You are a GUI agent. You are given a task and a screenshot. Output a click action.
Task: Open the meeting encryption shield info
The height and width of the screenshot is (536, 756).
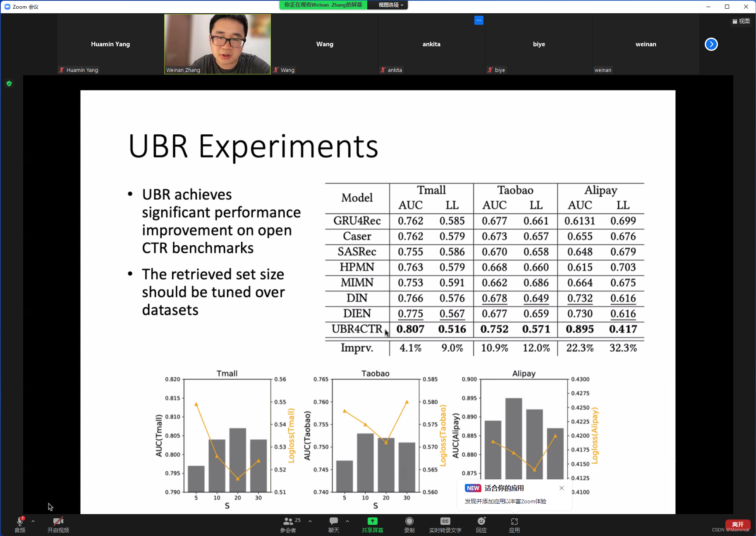[x=9, y=83]
